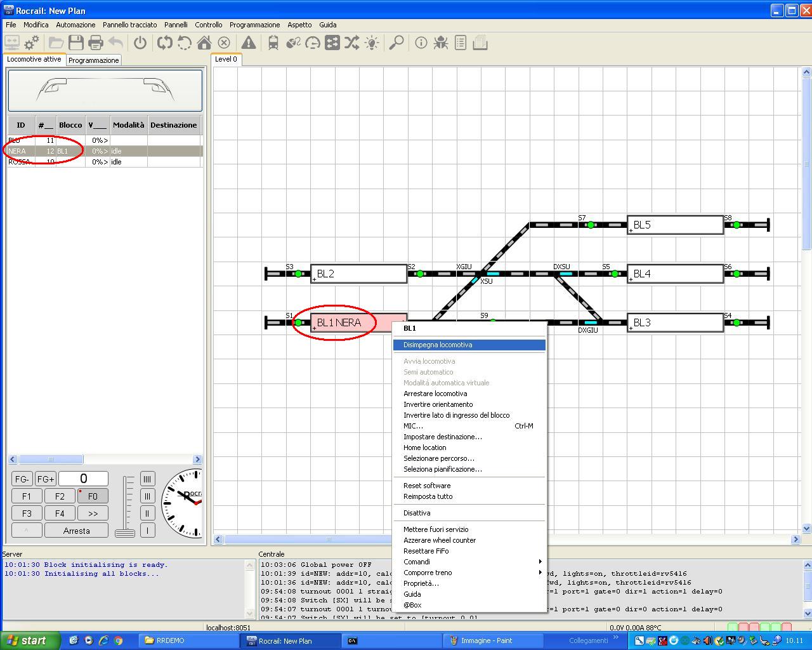Select Reset software in context menu
Viewport: 812px width, 650px height.
(469, 486)
